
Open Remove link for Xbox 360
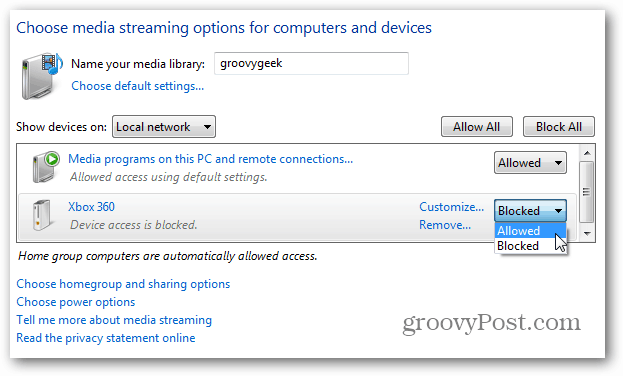[445, 225]
